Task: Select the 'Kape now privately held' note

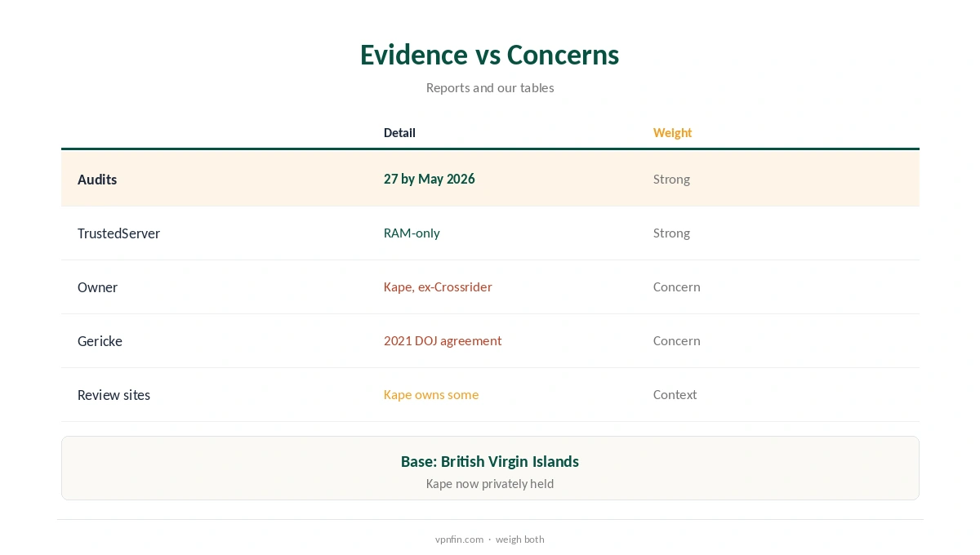Action: (490, 483)
